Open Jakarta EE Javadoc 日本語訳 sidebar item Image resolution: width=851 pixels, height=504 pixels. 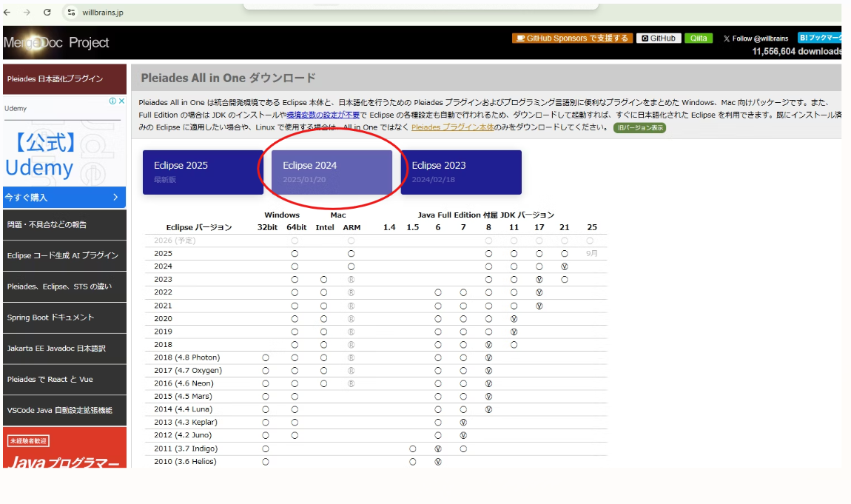(x=64, y=349)
